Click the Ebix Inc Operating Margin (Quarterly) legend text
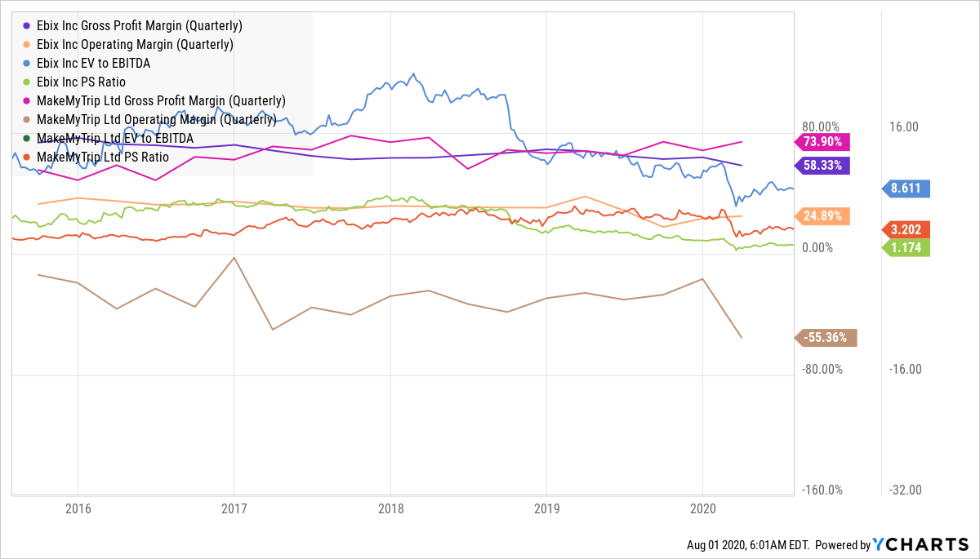The width and height of the screenshot is (980, 559). tap(136, 45)
